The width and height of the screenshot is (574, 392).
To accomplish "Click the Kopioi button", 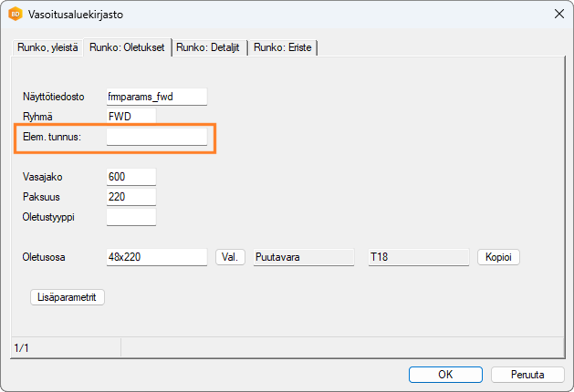I will pos(498,257).
